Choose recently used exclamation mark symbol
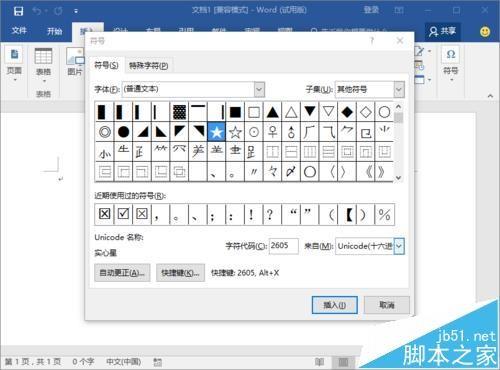The width and height of the screenshot is (500, 370). pos(254,214)
